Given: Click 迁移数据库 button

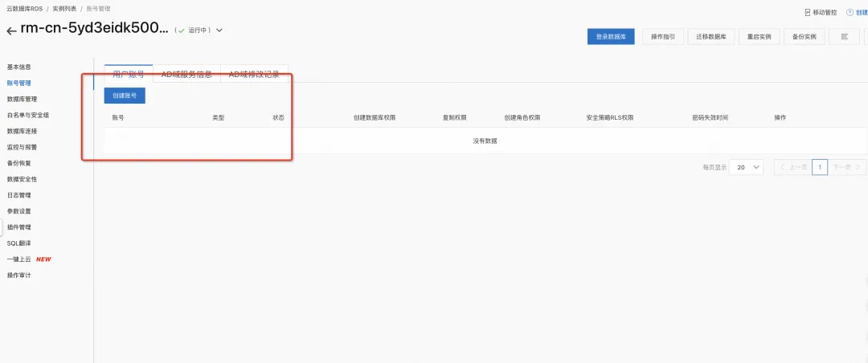Looking at the screenshot, I should 710,36.
